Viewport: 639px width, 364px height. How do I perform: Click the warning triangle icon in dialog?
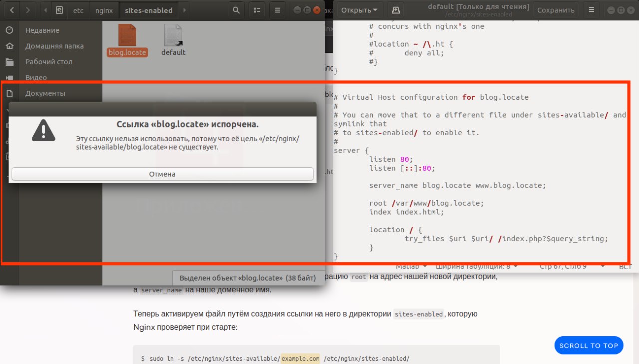click(x=43, y=130)
